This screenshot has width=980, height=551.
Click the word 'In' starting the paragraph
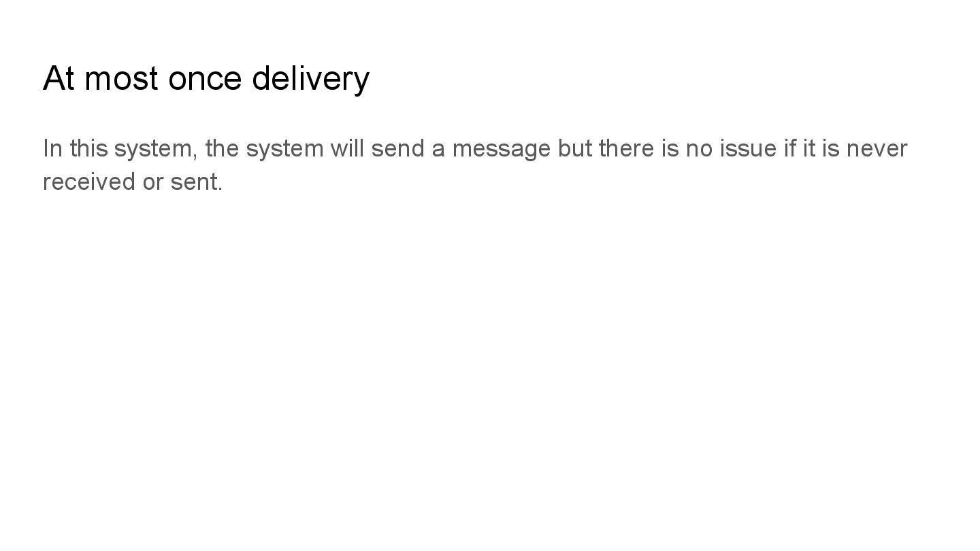click(52, 148)
